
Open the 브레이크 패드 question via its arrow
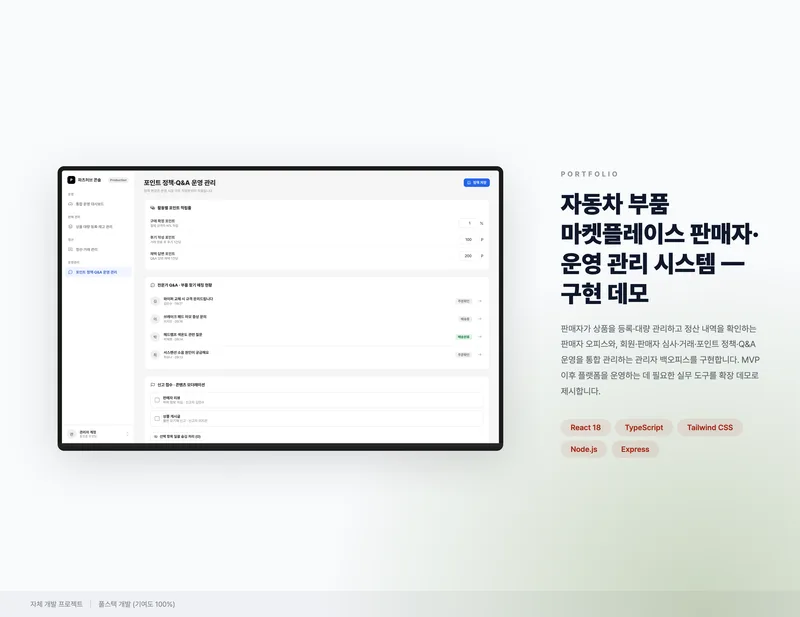point(480,319)
